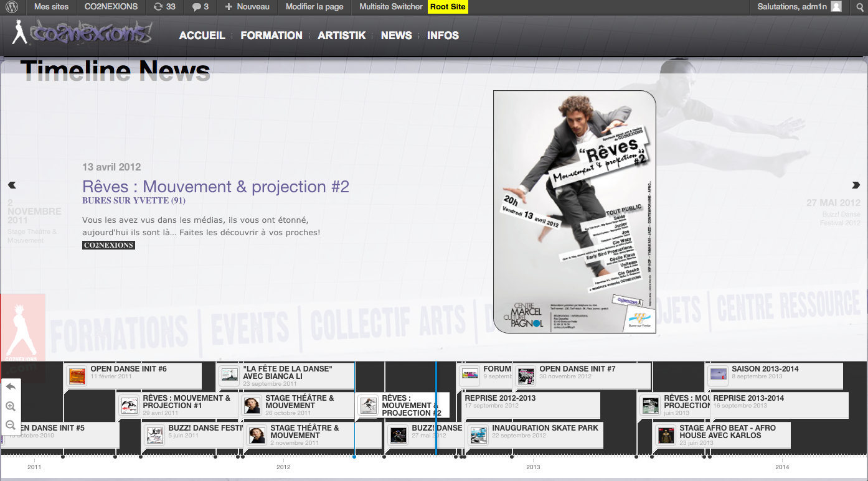The height and width of the screenshot is (481, 868).
Task: Click the Stage Afro Beat thumbnail icon
Action: point(666,435)
